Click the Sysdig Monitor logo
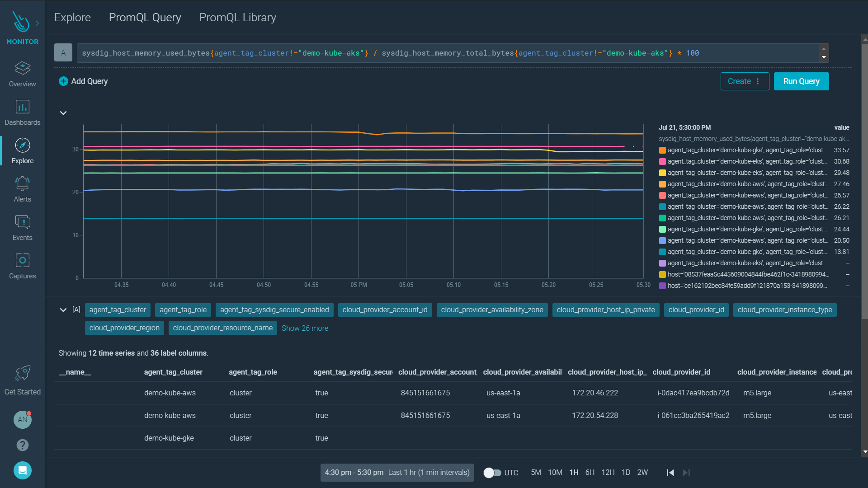The width and height of the screenshot is (868, 488). tap(21, 23)
